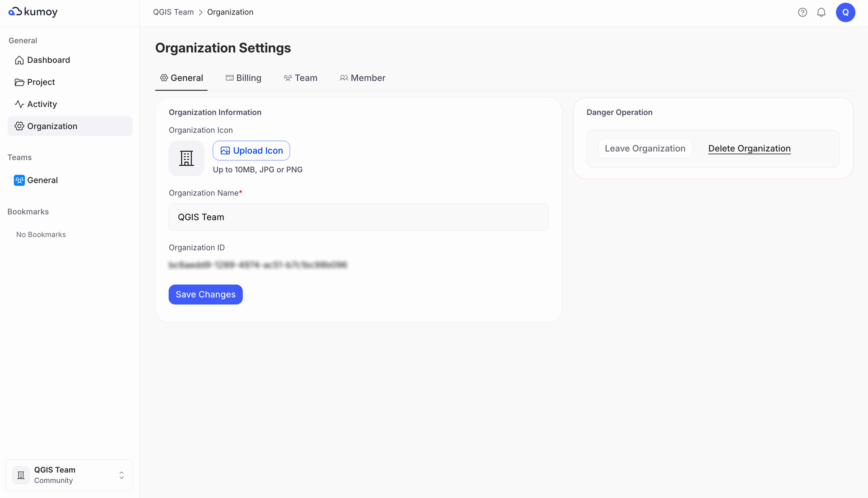
Task: Switch to the Billing tab
Action: click(x=243, y=78)
